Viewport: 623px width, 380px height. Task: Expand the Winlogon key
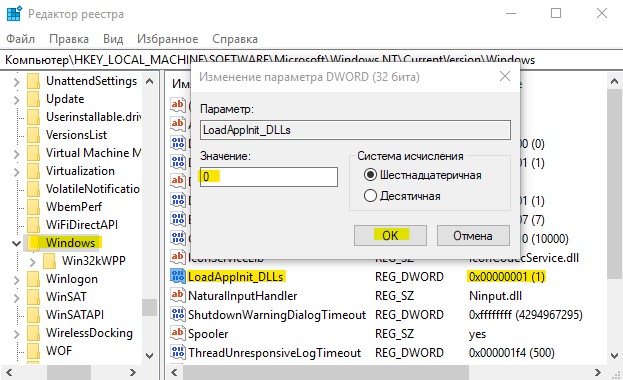point(17,280)
